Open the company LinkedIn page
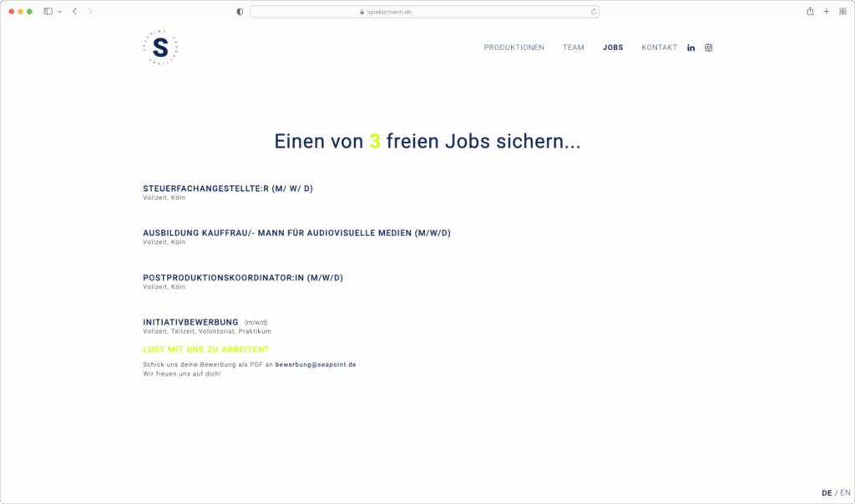The height and width of the screenshot is (504, 855). pos(691,48)
